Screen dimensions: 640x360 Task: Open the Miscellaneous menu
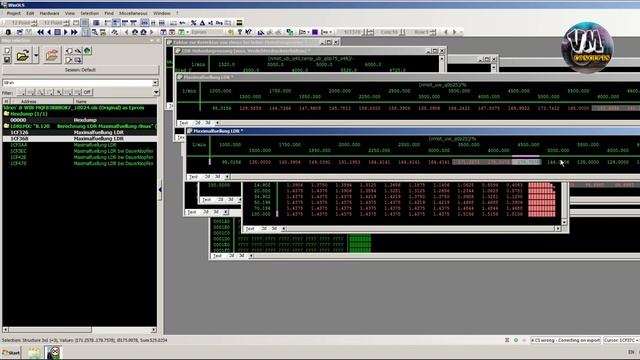[133, 13]
